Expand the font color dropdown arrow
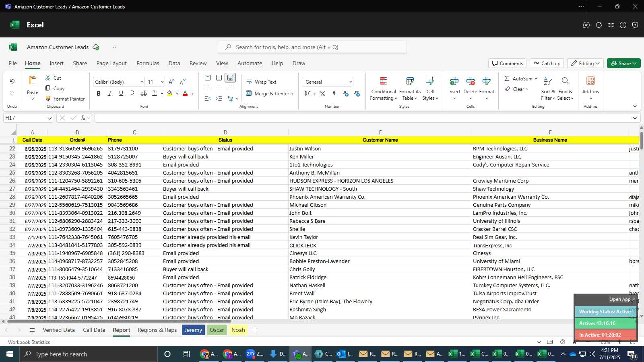This screenshot has height=362, width=644. click(x=192, y=94)
